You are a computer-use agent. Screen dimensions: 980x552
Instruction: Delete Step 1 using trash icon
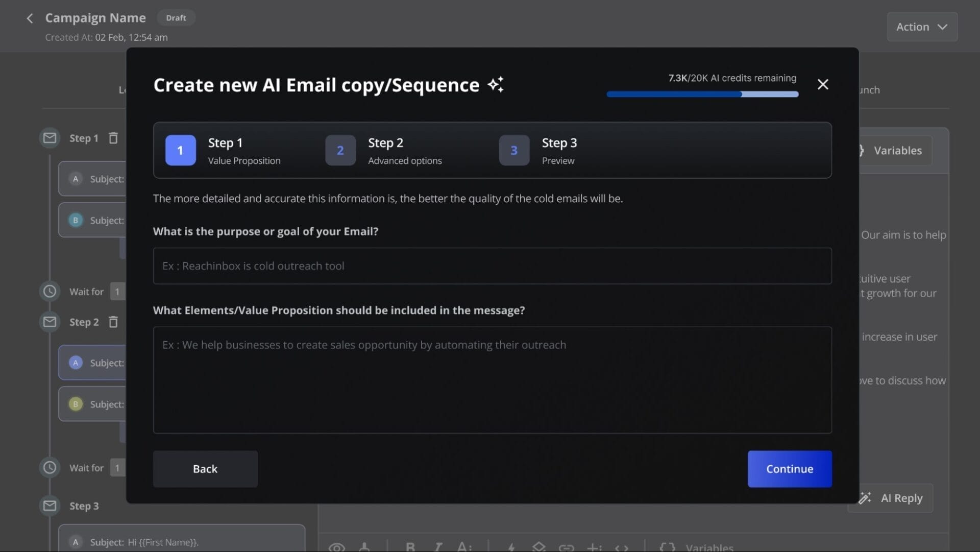click(x=113, y=138)
